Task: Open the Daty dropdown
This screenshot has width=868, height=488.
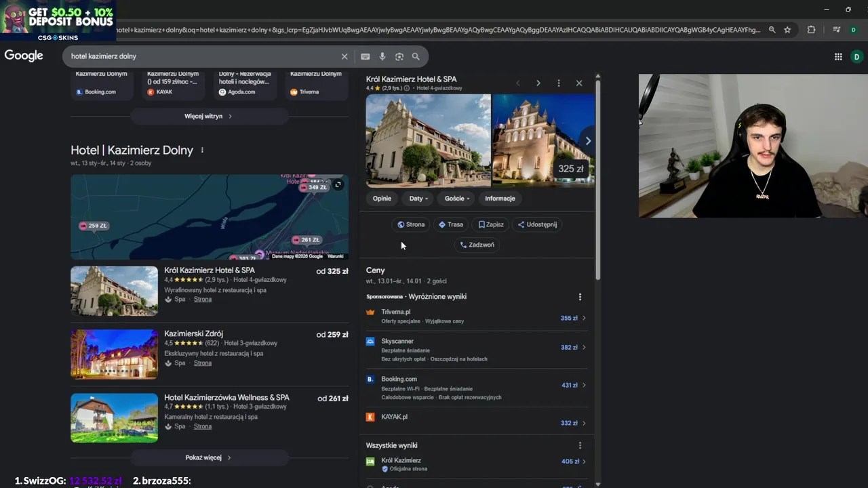Action: [x=418, y=199]
